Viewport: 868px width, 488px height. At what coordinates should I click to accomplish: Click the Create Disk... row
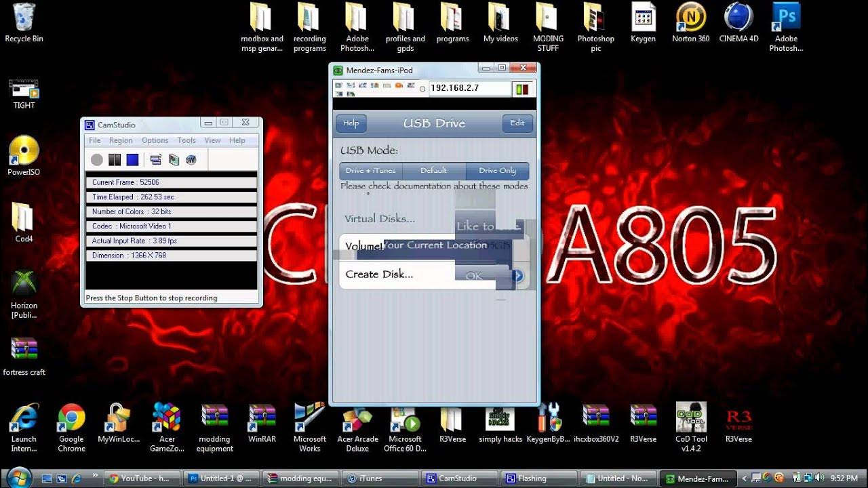[434, 274]
